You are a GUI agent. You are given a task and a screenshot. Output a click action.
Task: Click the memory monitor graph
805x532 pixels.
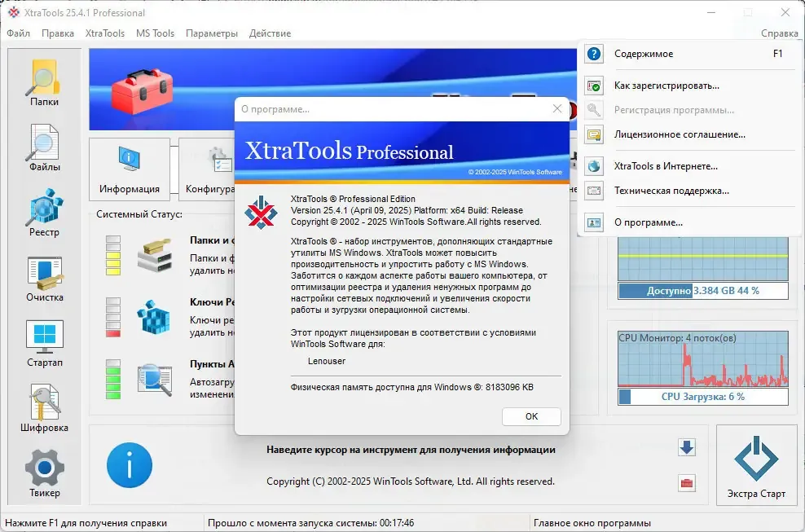coord(703,258)
